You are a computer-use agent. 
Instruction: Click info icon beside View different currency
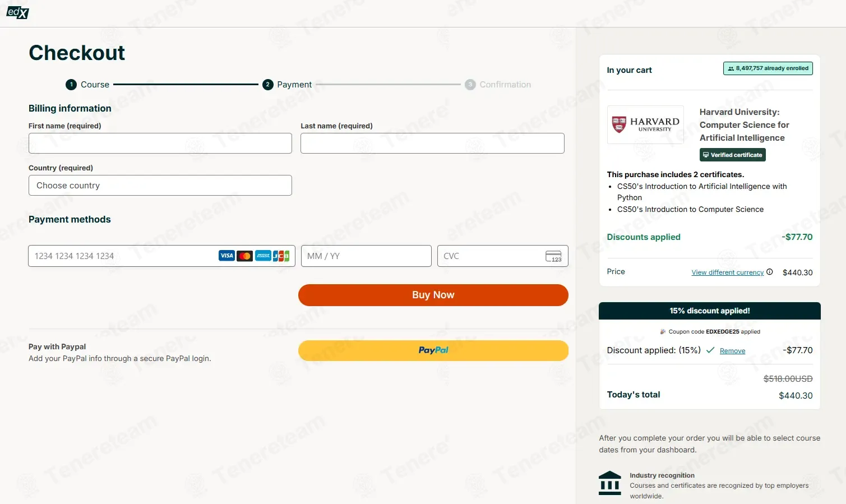pyautogui.click(x=770, y=272)
